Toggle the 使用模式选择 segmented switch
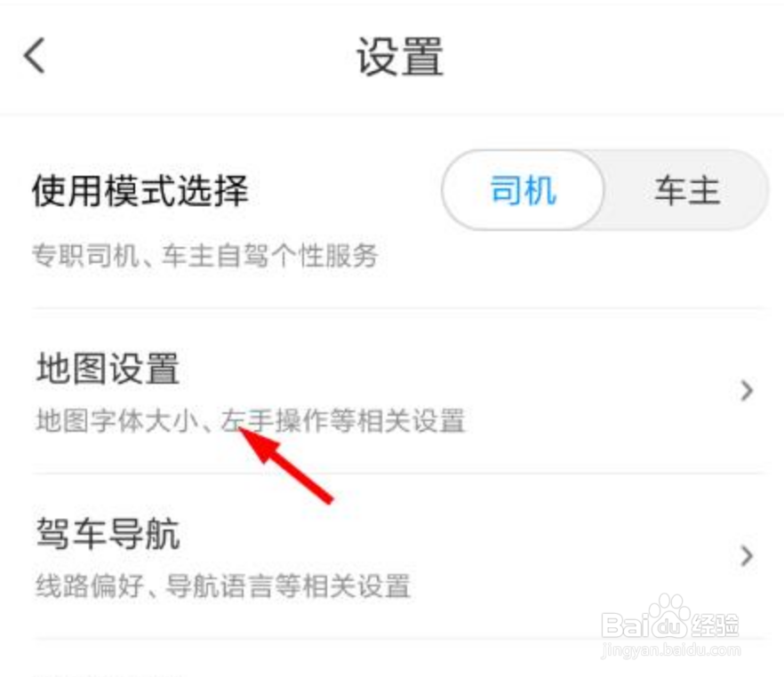784x677 pixels. click(x=605, y=190)
